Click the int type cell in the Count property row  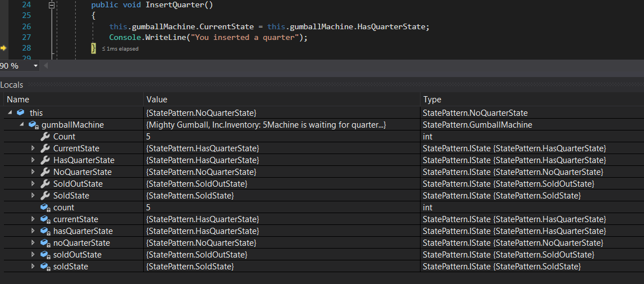[x=532, y=137]
